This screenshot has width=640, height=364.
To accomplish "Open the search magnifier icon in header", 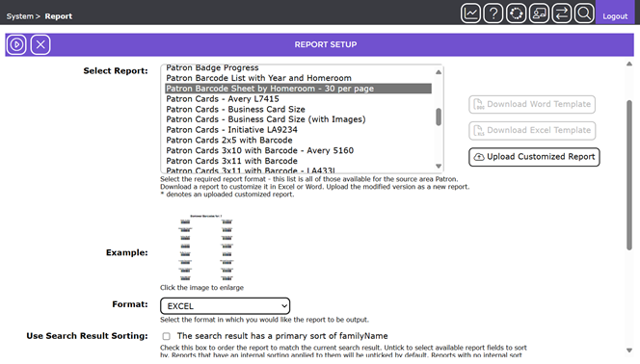I will pos(584,13).
